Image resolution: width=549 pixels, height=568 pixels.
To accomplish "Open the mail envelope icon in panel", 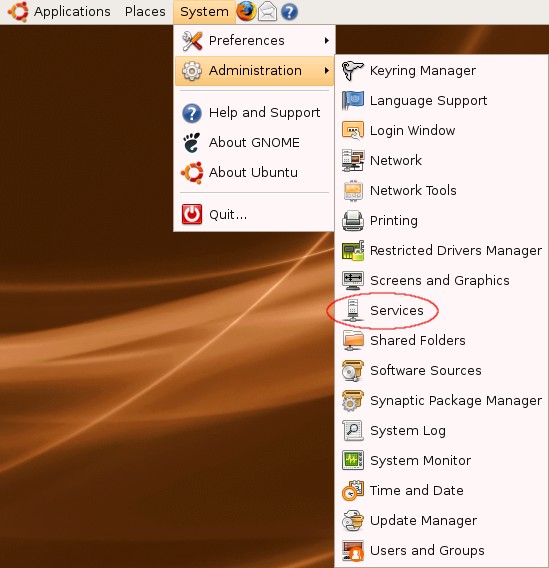I will point(267,12).
